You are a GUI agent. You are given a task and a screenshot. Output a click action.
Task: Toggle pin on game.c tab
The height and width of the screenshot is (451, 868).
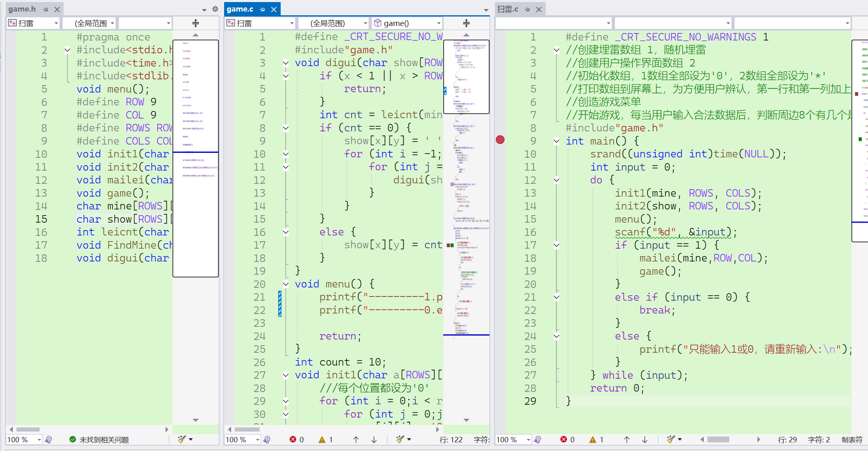(262, 9)
